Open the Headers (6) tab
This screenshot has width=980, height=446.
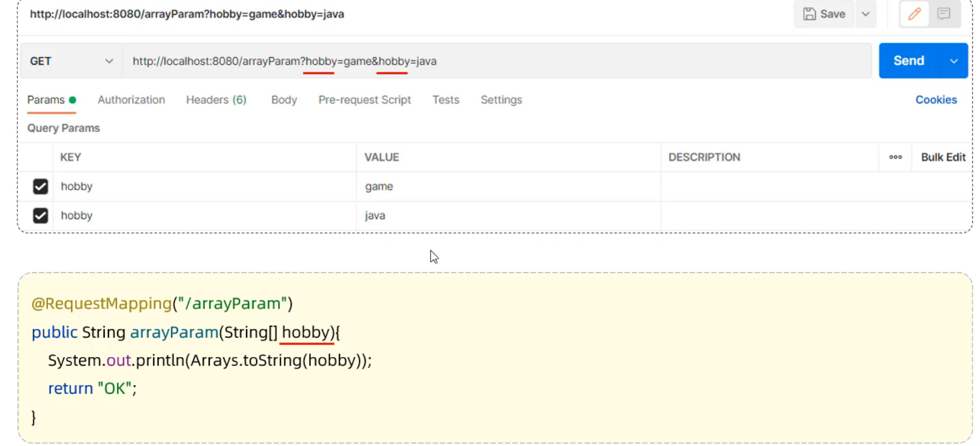[216, 100]
